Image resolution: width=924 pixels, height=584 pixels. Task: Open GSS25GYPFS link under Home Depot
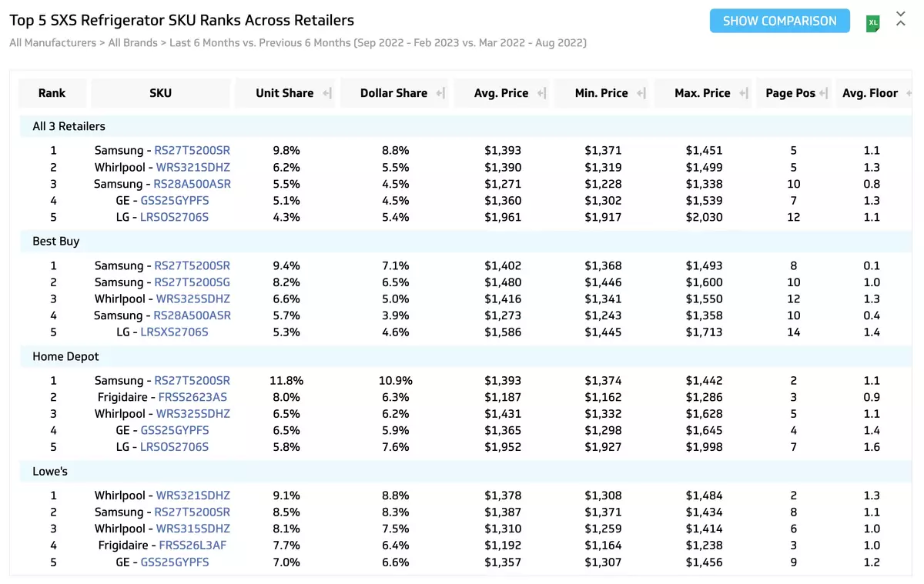coord(175,430)
